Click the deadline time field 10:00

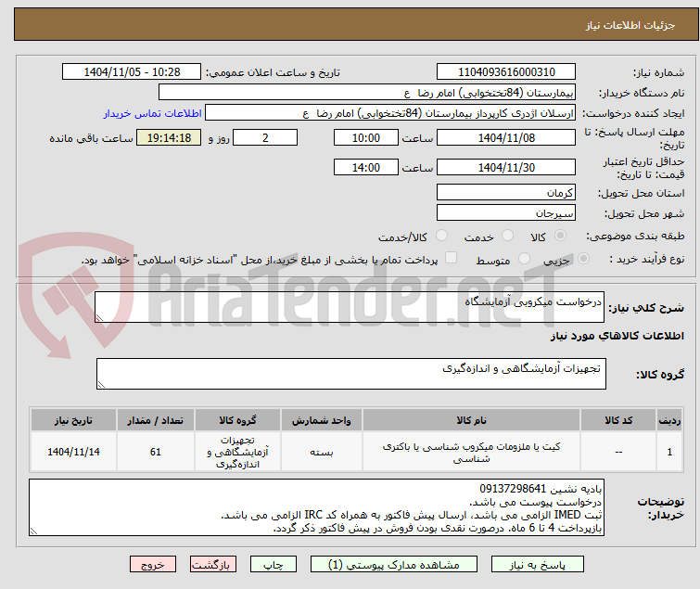coord(366,137)
